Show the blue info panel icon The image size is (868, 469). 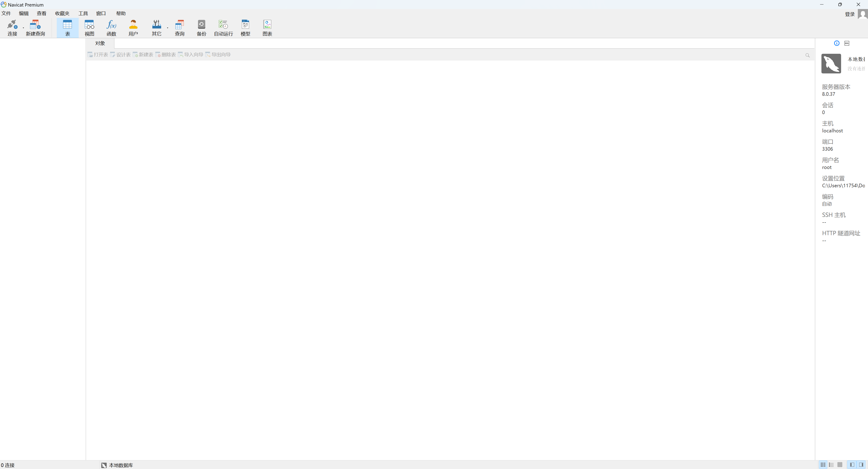837,43
